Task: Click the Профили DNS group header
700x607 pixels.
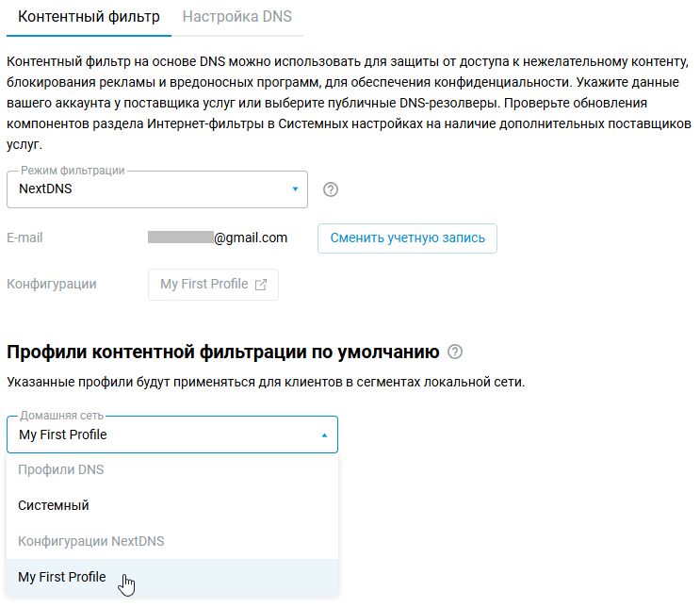Action: pyautogui.click(x=61, y=469)
